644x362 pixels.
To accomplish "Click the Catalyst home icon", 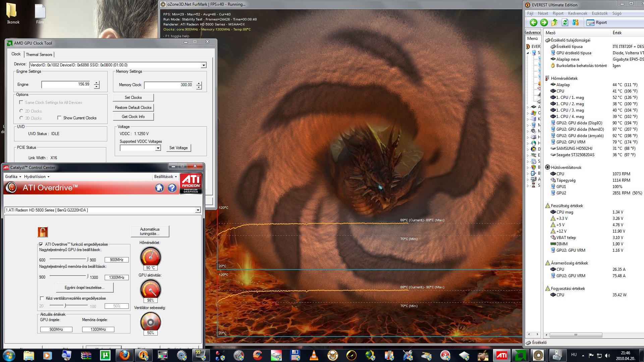I will [x=159, y=188].
